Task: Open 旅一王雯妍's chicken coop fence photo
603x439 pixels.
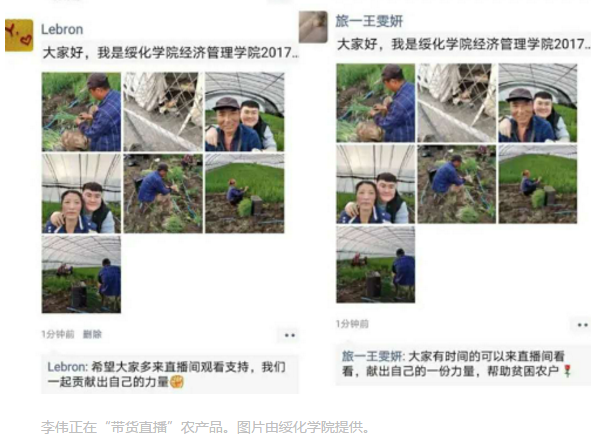Action: point(456,103)
